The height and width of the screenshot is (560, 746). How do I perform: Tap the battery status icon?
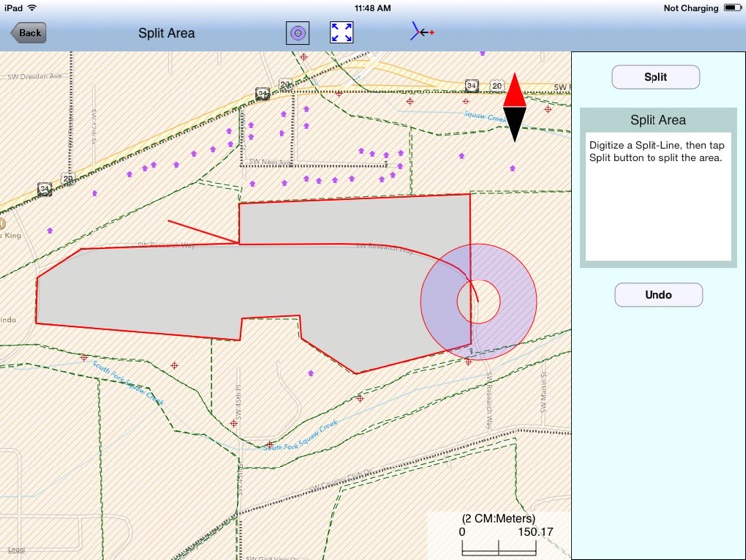pyautogui.click(x=732, y=8)
